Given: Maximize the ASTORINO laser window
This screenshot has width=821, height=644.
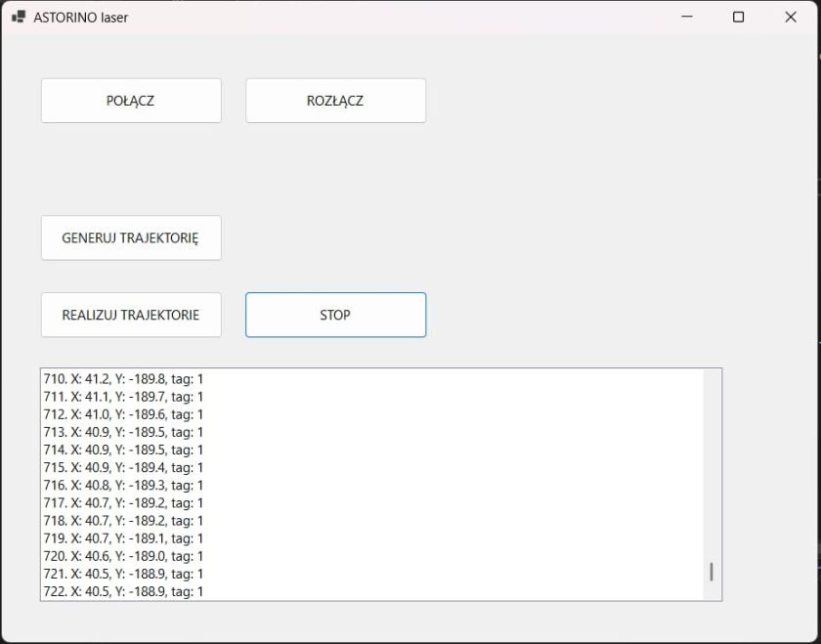Looking at the screenshot, I should [x=739, y=17].
